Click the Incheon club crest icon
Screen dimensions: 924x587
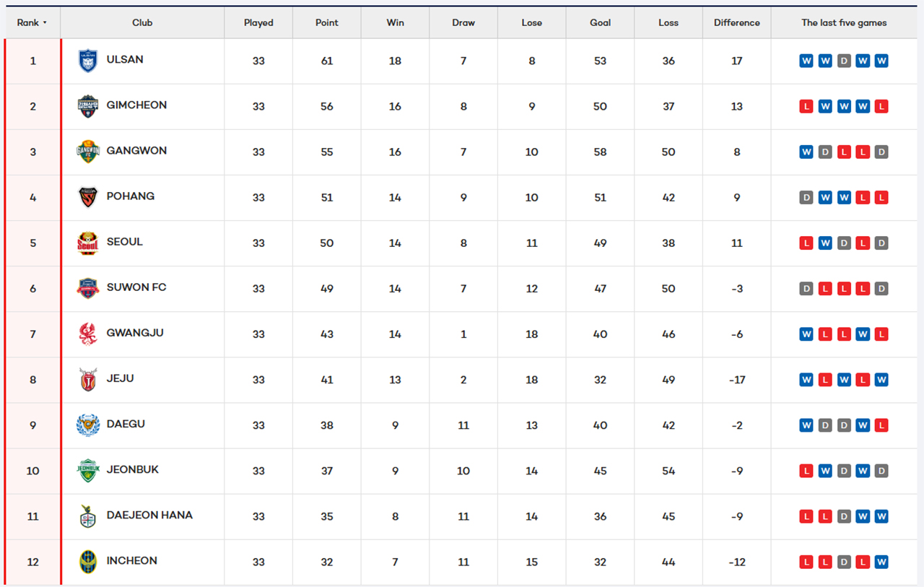tap(88, 561)
